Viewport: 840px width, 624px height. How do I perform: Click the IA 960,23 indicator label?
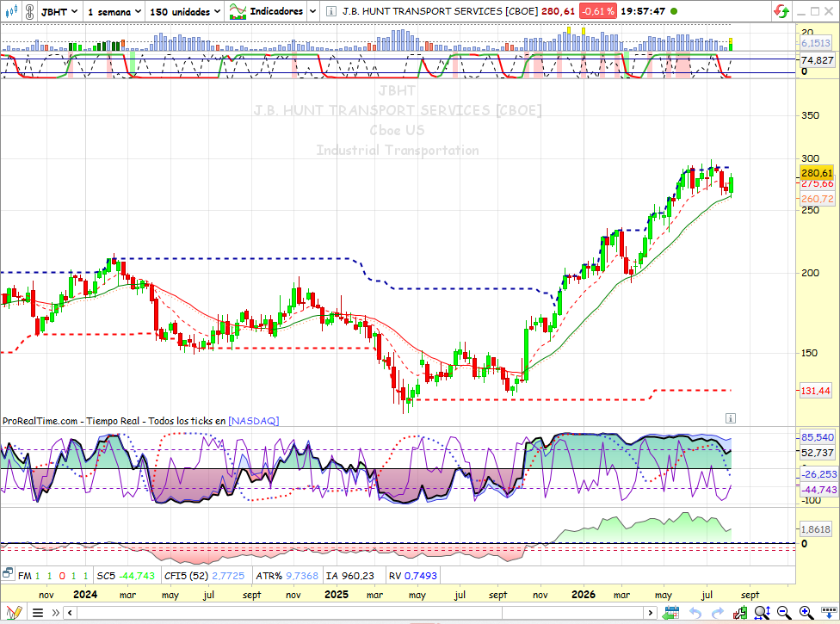[x=349, y=576]
